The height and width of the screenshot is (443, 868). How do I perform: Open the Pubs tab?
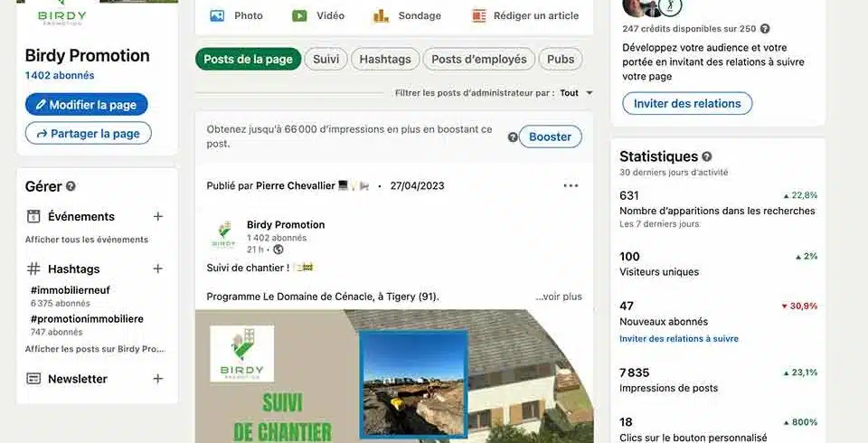pyautogui.click(x=561, y=60)
